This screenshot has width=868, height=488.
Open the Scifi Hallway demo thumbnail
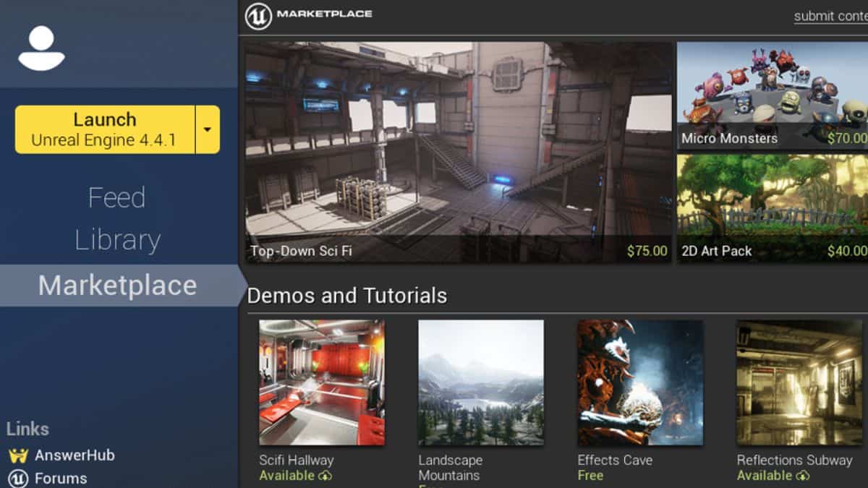pyautogui.click(x=322, y=382)
